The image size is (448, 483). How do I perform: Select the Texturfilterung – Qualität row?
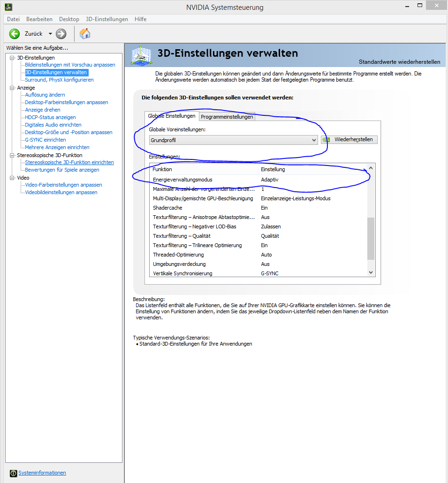(258, 236)
